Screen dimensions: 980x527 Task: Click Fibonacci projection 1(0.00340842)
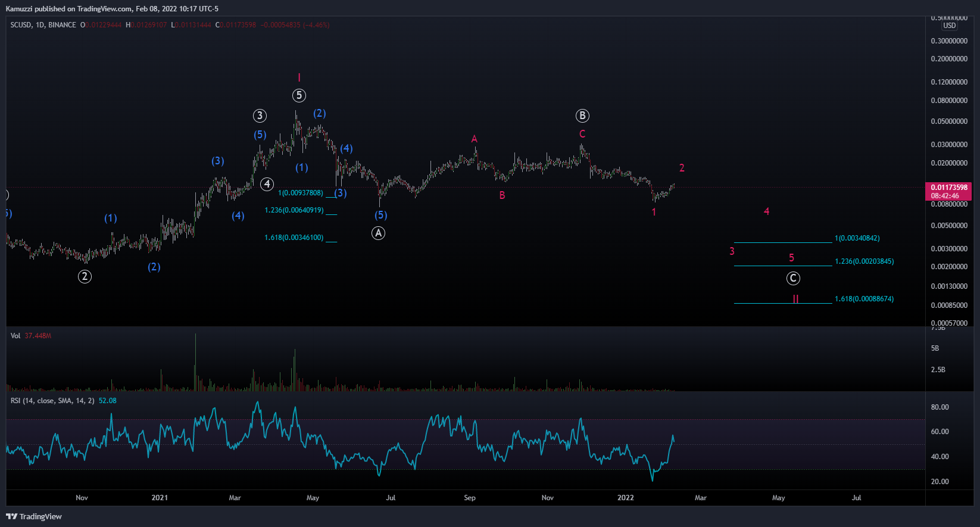click(857, 238)
